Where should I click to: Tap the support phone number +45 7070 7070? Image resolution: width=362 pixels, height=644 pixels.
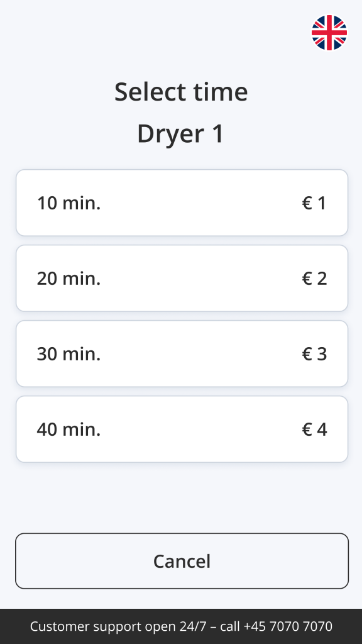288,626
